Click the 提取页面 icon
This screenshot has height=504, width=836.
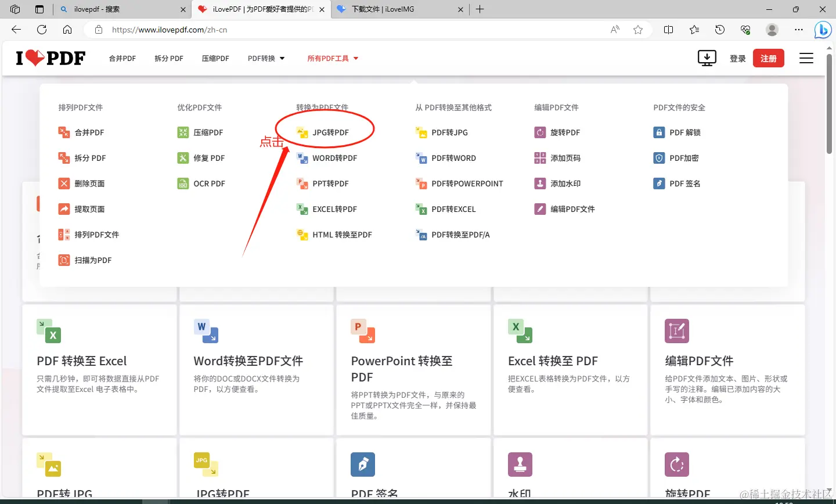[x=64, y=209]
